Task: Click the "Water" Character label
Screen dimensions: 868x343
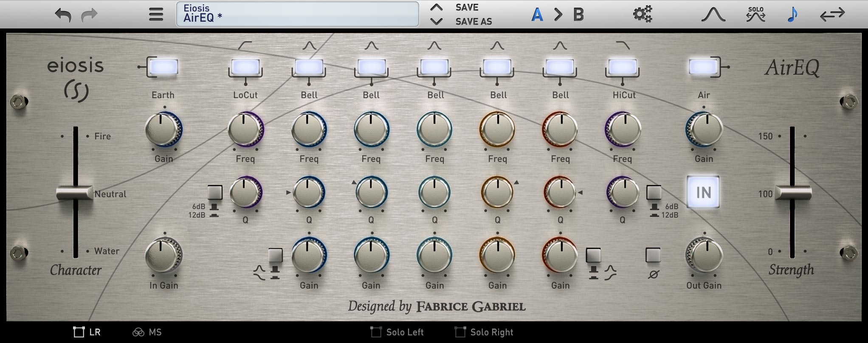Action: click(x=107, y=251)
